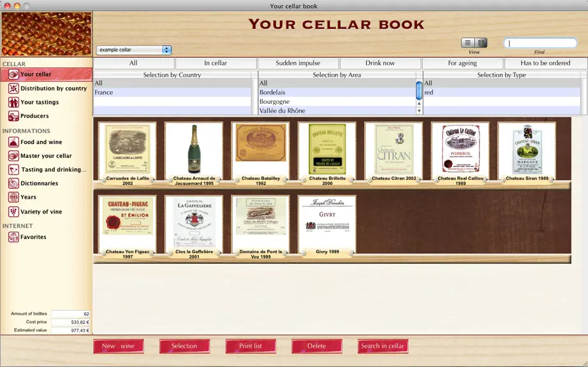This screenshot has width=588, height=367.
Task: Open Chateau Siran 1989 label
Action: pos(527,152)
